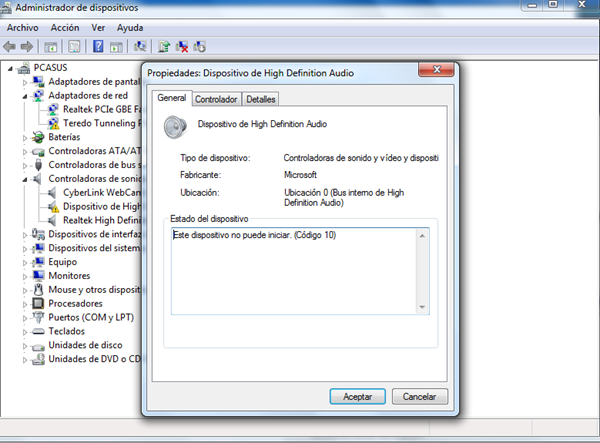
Task: Select the Equipo tree item label
Action: point(63,262)
